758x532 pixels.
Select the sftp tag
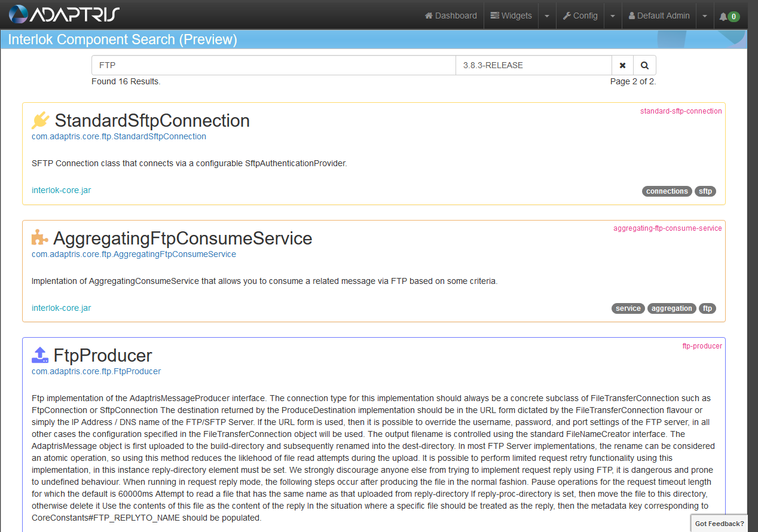[x=705, y=191]
